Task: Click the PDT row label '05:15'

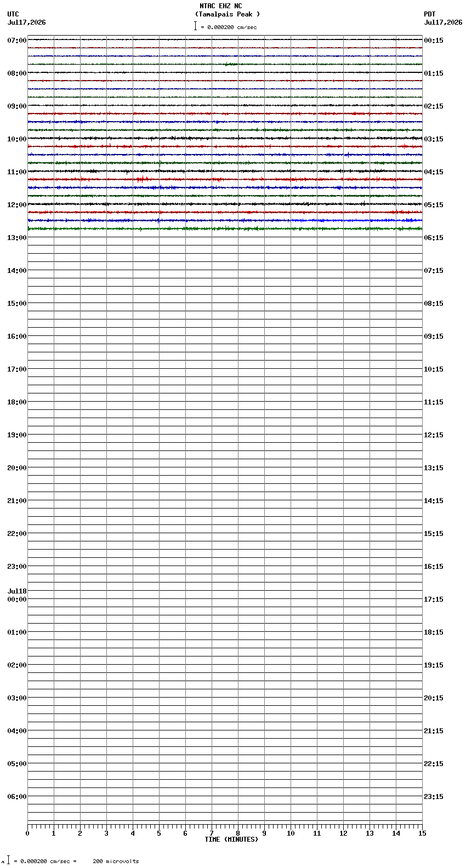Action: [x=434, y=205]
